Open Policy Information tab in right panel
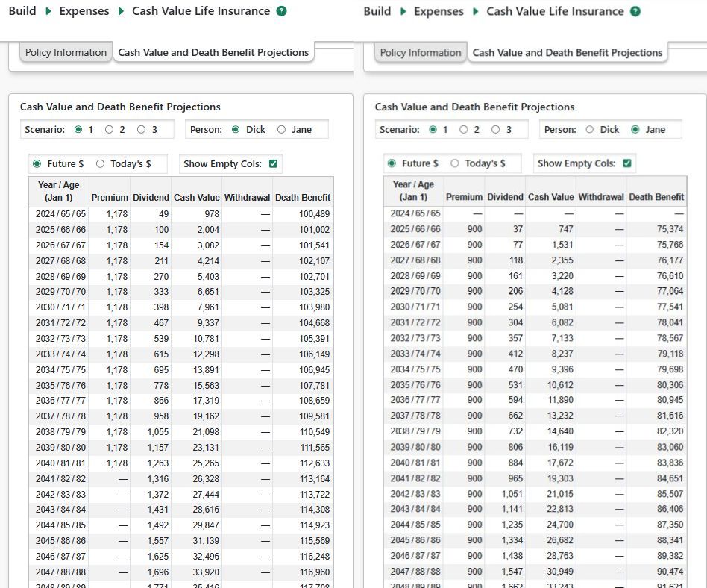The image size is (707, 588). pyautogui.click(x=420, y=53)
